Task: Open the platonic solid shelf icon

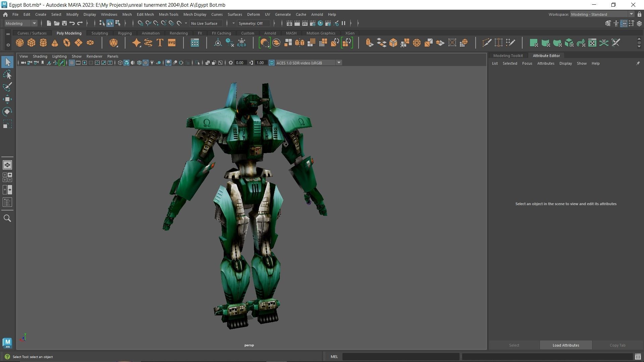Action: click(x=114, y=43)
